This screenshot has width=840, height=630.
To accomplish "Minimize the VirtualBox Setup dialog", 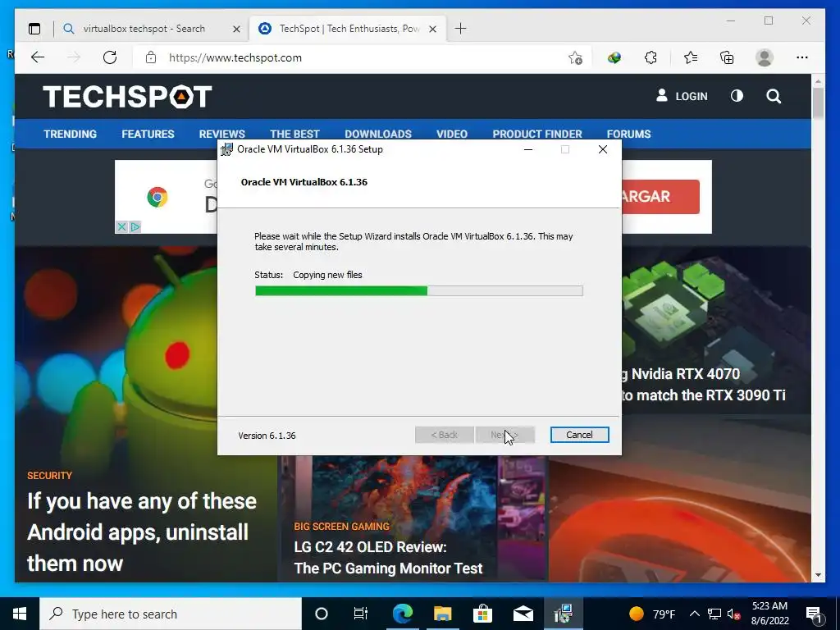I will 528,149.
